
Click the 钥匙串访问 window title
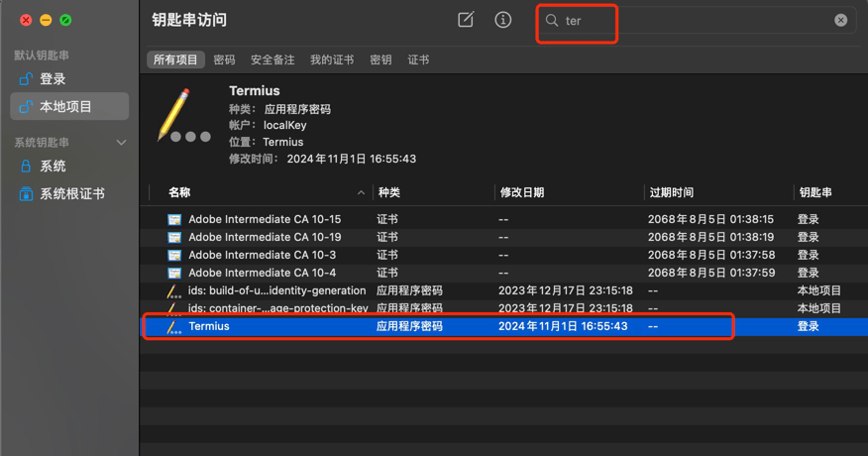(x=189, y=20)
